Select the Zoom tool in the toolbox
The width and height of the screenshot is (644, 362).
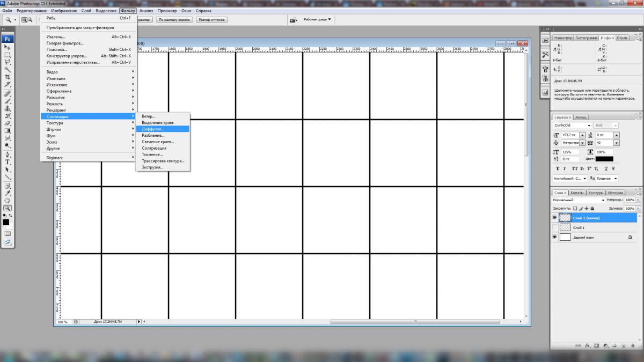(x=8, y=208)
